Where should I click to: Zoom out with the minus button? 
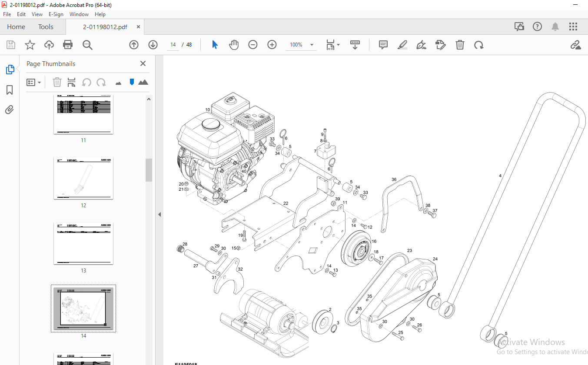pyautogui.click(x=253, y=45)
